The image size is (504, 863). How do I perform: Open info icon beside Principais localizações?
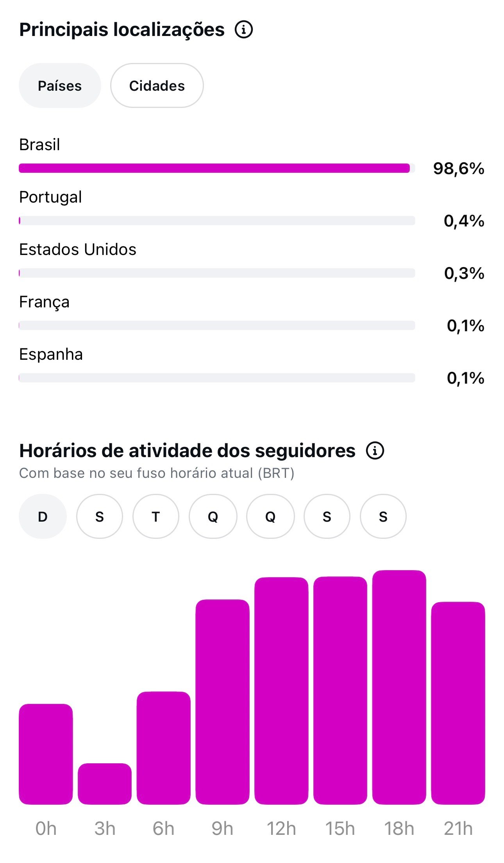tap(244, 30)
